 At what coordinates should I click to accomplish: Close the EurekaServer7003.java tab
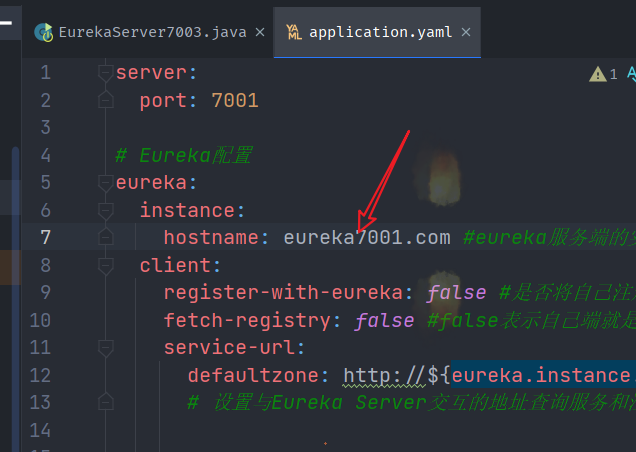click(259, 31)
